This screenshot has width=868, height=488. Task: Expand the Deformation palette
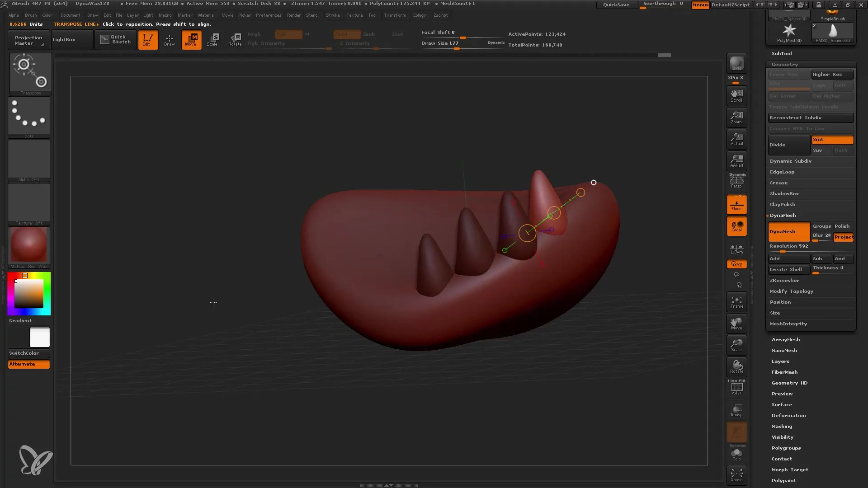[788, 415]
